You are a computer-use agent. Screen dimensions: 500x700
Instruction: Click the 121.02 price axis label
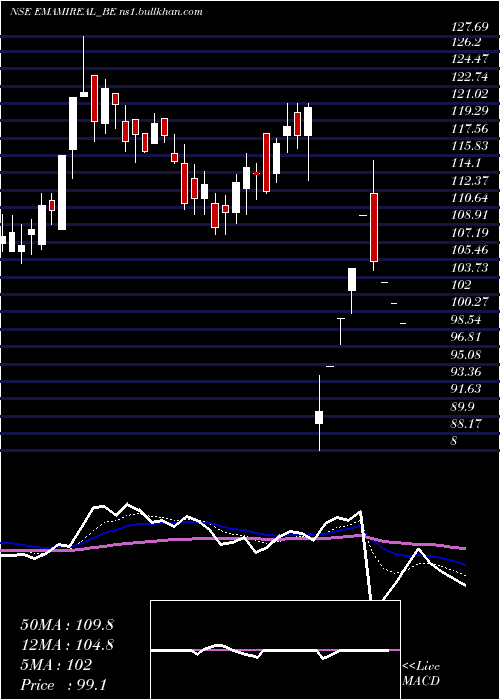pos(470,94)
